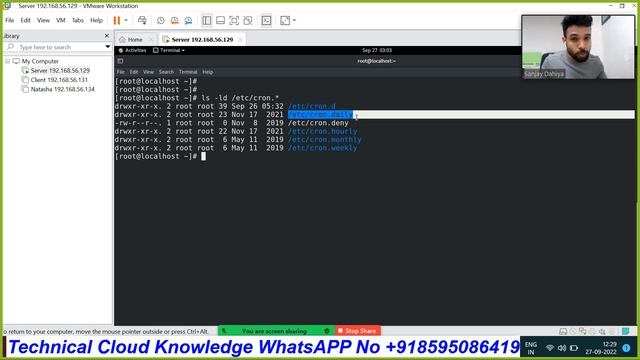The image size is (640, 360).
Task: Click the ls -ld /etc/cron.* command line
Action: pyautogui.click(x=240, y=98)
